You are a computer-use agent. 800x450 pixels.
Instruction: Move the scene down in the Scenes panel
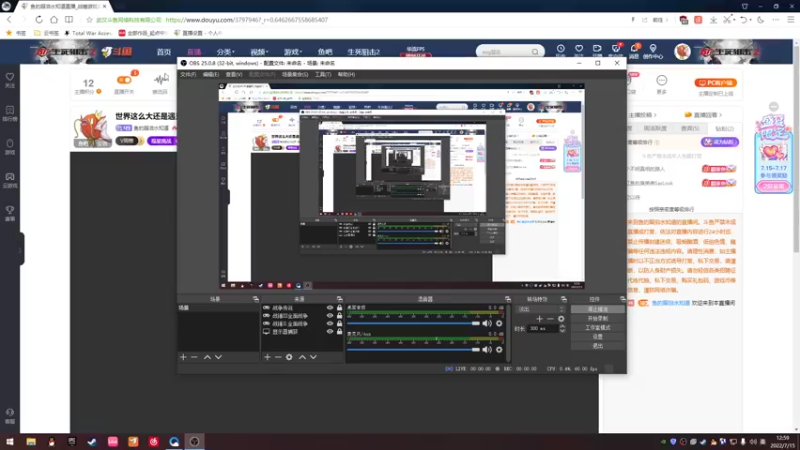tap(218, 357)
